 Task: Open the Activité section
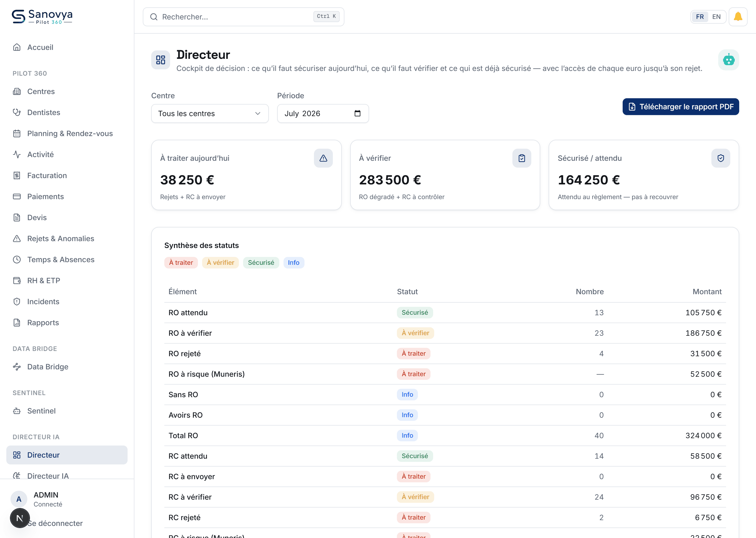point(67,154)
